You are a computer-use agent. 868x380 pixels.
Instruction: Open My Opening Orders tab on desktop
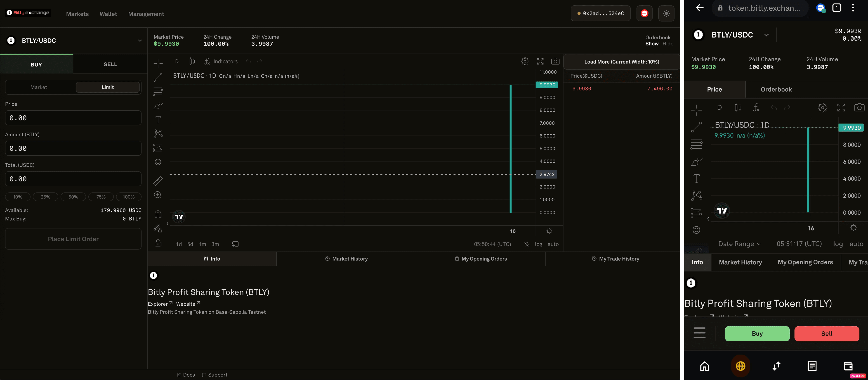point(481,259)
